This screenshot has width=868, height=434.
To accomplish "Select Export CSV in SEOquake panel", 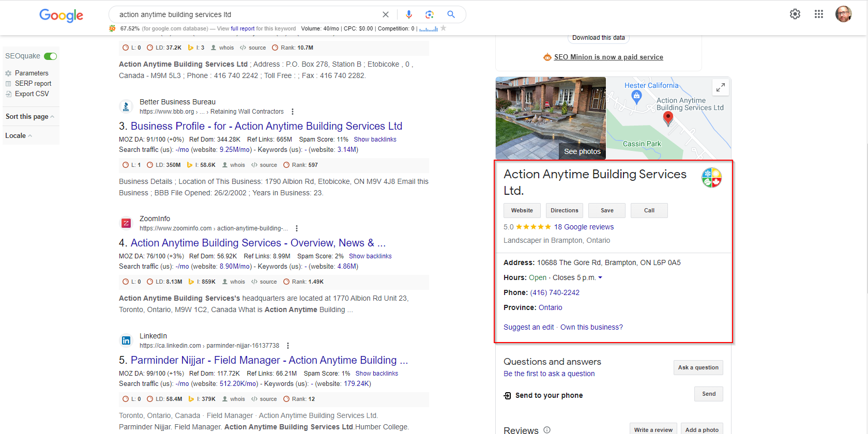I will point(32,94).
